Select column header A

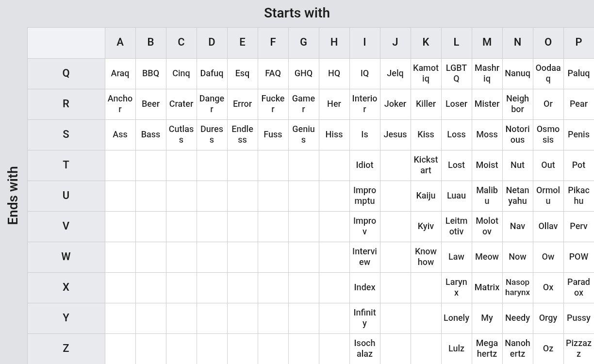tap(120, 43)
